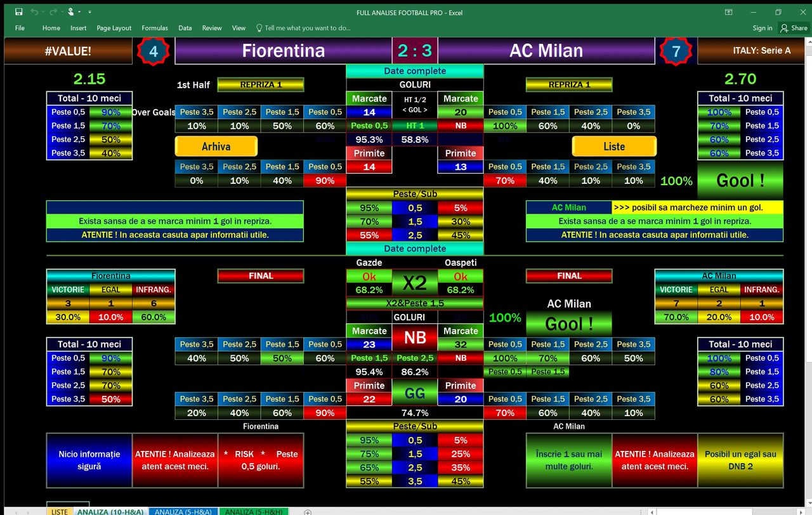Redo the last action
The image size is (812, 515).
(52, 12)
